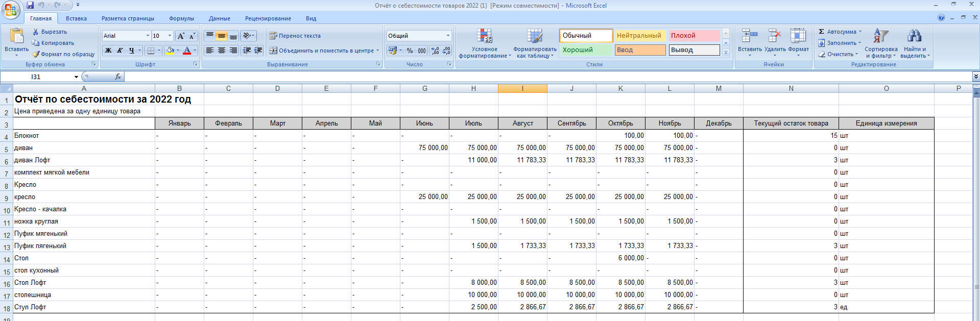Image resolution: width=980 pixels, height=321 pixels.
Task: Toggle bold formatting (Ж)
Action: coord(108,51)
